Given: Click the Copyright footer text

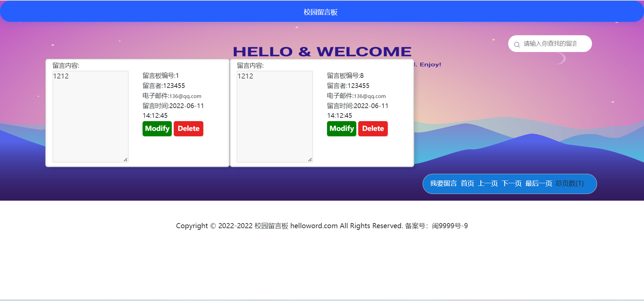Looking at the screenshot, I should click(322, 226).
